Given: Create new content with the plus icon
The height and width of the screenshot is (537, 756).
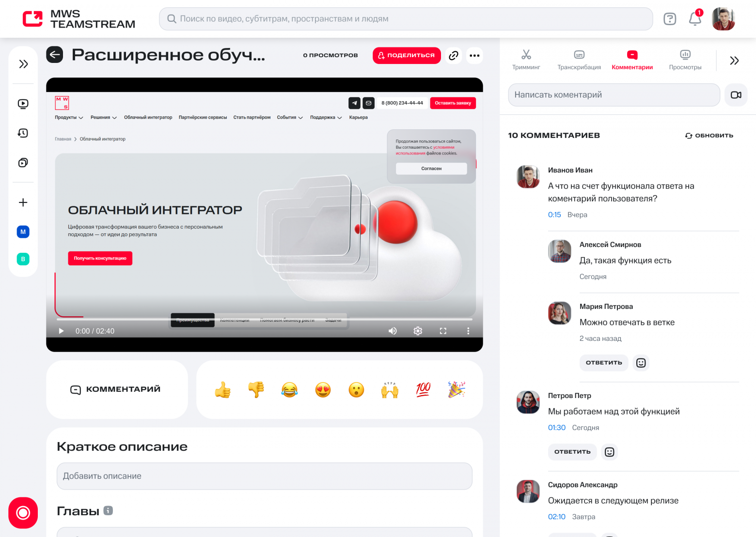Looking at the screenshot, I should (23, 203).
